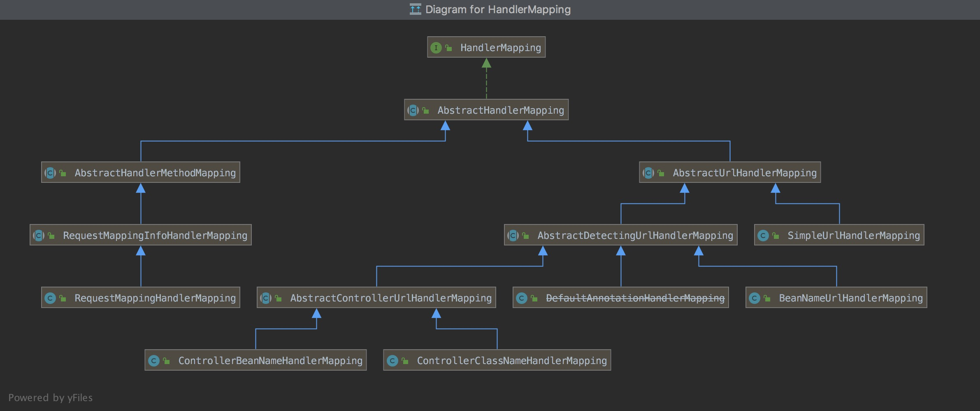Select the BeanNameUrlHandlerMapping label
Viewport: 980px width, 411px height.
(851, 298)
